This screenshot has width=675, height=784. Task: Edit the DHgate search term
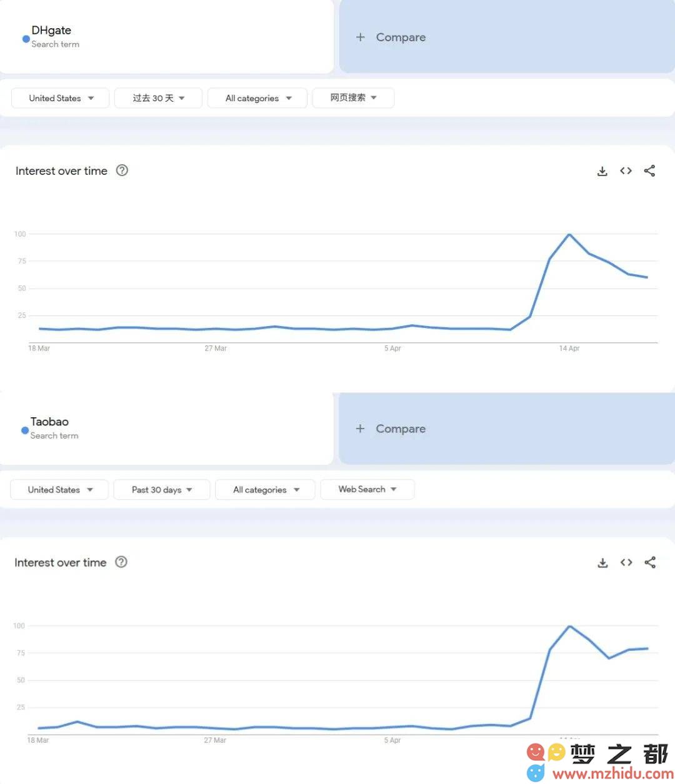[x=166, y=36]
